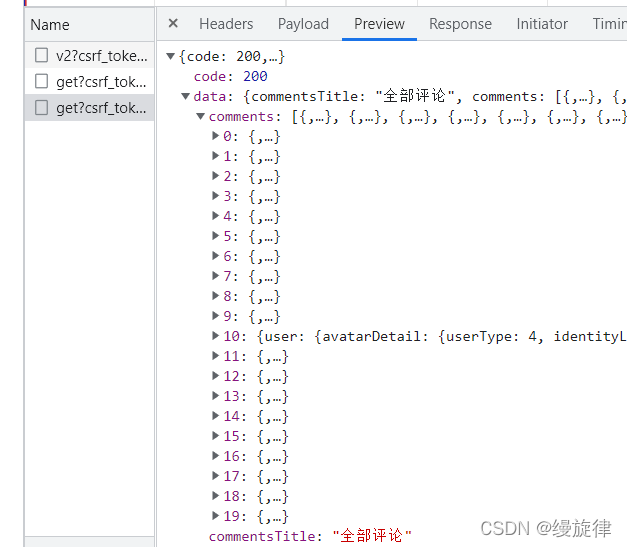627x547 pixels.
Task: Collapse the data object node
Action: click(186, 96)
